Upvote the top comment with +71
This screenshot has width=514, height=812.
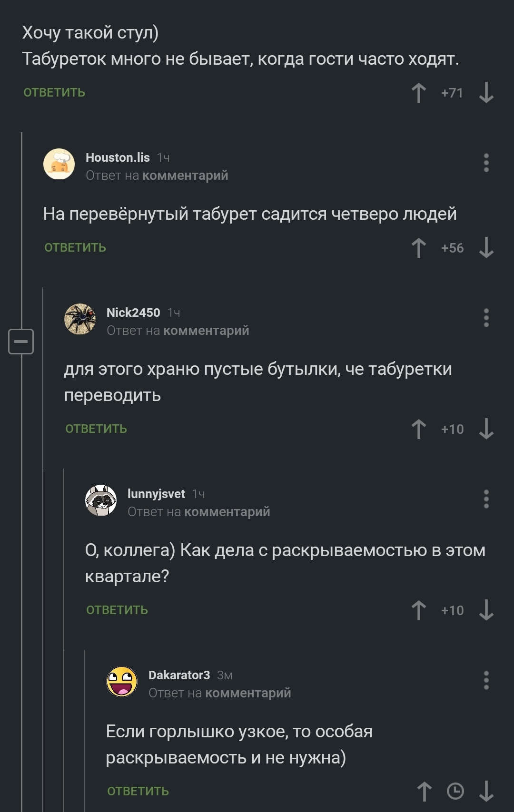[x=419, y=93]
